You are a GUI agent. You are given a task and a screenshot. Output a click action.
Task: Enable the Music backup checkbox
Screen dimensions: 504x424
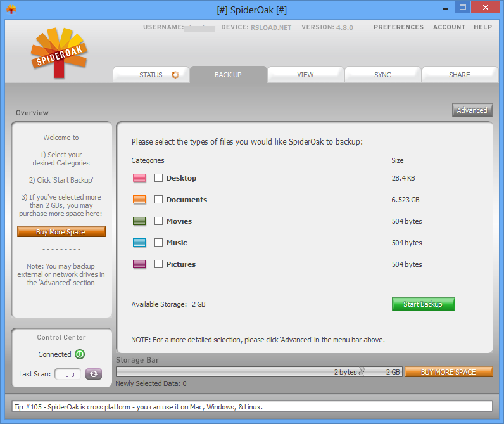click(158, 243)
